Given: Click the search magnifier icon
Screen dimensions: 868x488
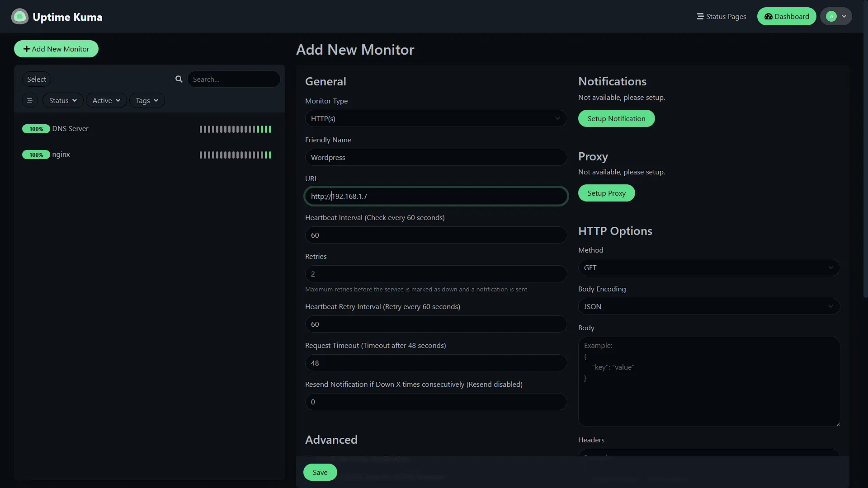Looking at the screenshot, I should [179, 79].
